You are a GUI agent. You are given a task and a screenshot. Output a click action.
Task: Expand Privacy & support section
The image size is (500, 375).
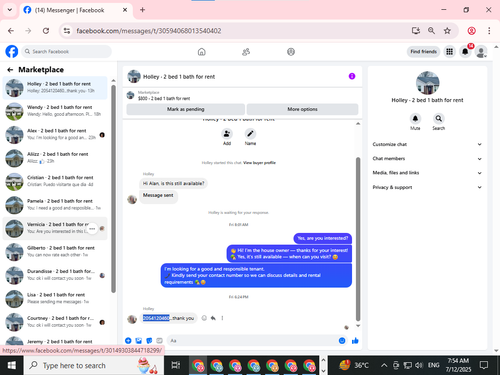[427, 187]
